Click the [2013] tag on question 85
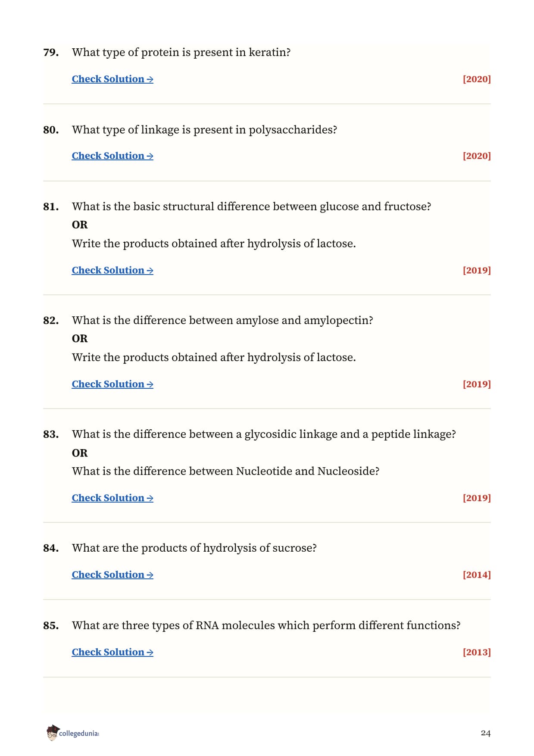 click(x=477, y=653)
